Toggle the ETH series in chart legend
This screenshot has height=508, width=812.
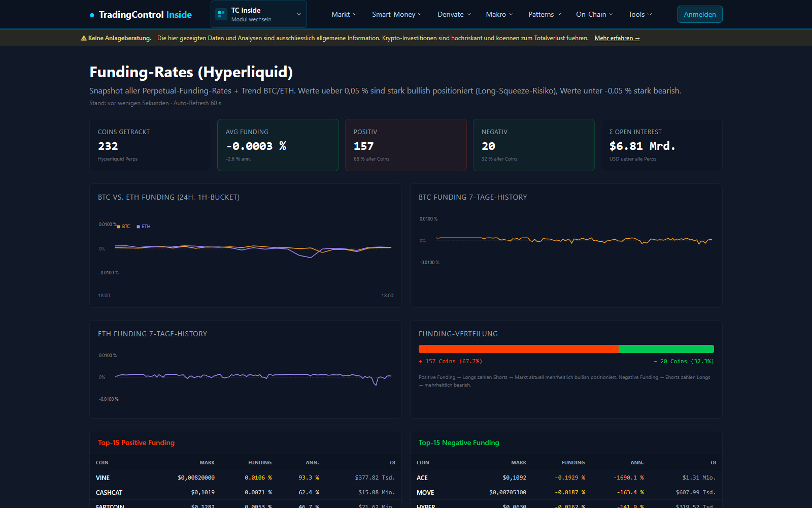tap(144, 227)
